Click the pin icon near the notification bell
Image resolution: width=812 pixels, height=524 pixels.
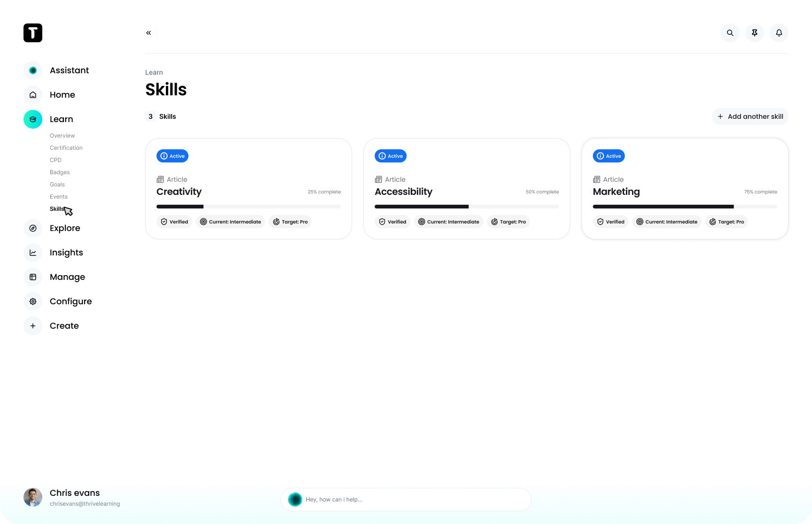(754, 33)
